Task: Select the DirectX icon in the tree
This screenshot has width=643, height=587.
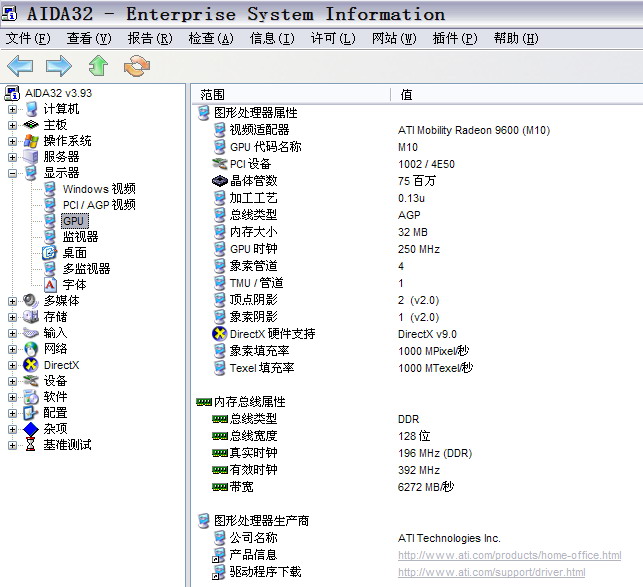Action: click(x=31, y=365)
